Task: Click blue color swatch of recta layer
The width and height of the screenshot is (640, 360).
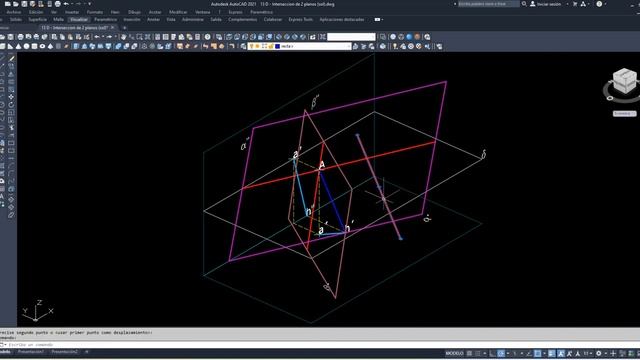Action: (x=278, y=47)
